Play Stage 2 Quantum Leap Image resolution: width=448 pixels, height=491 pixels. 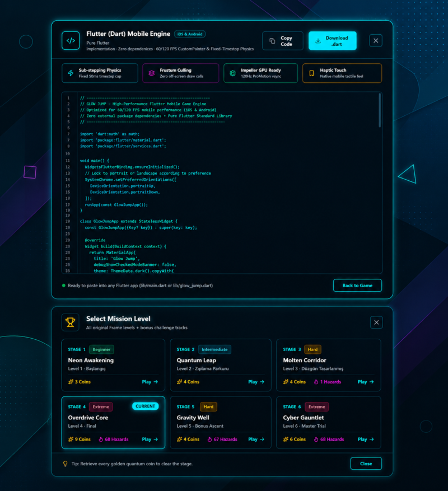(256, 382)
